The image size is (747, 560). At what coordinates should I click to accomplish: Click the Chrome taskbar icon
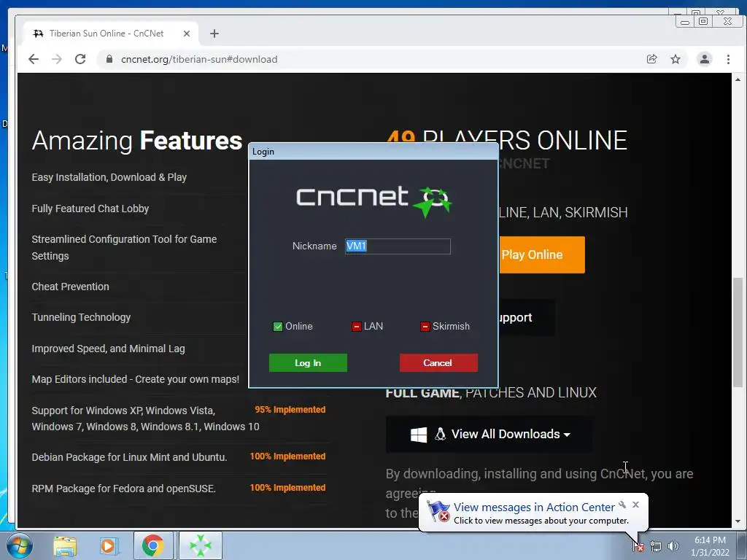click(x=153, y=545)
